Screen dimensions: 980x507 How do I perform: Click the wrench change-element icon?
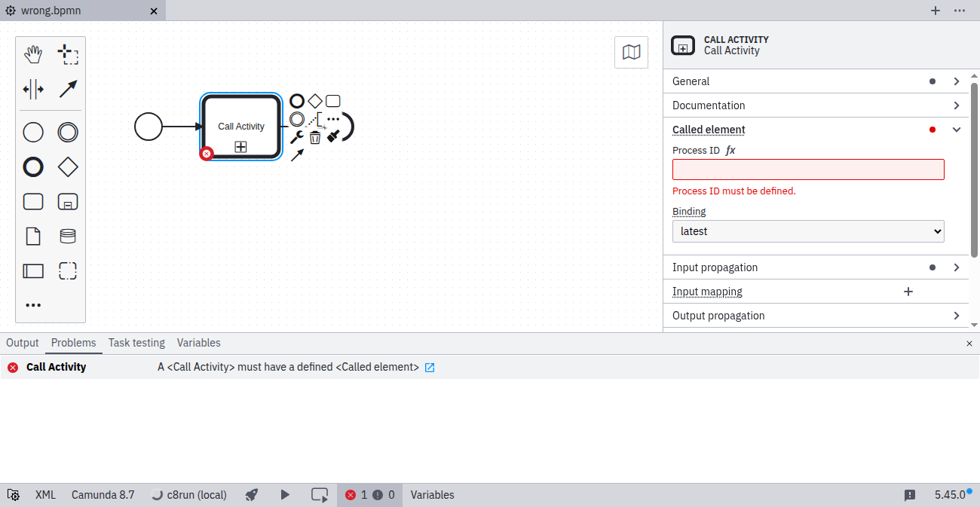point(297,137)
